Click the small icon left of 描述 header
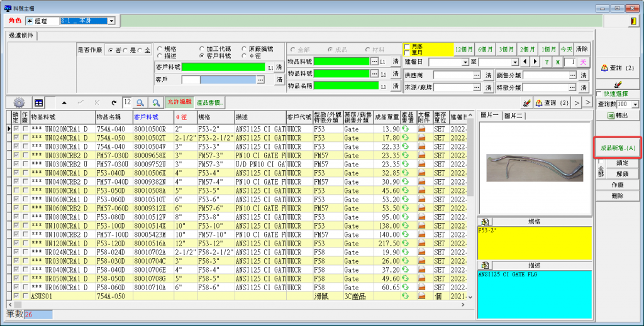 (485, 266)
